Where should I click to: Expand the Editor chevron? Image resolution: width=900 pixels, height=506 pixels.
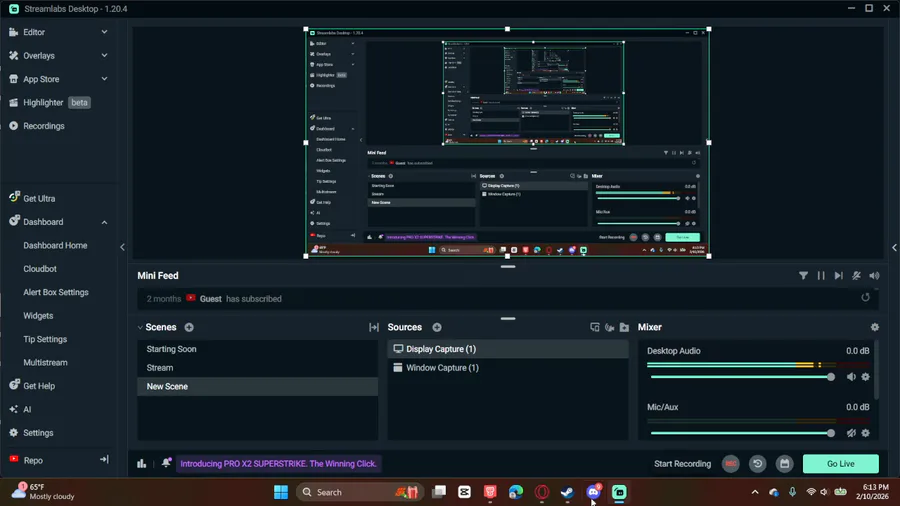tap(104, 32)
